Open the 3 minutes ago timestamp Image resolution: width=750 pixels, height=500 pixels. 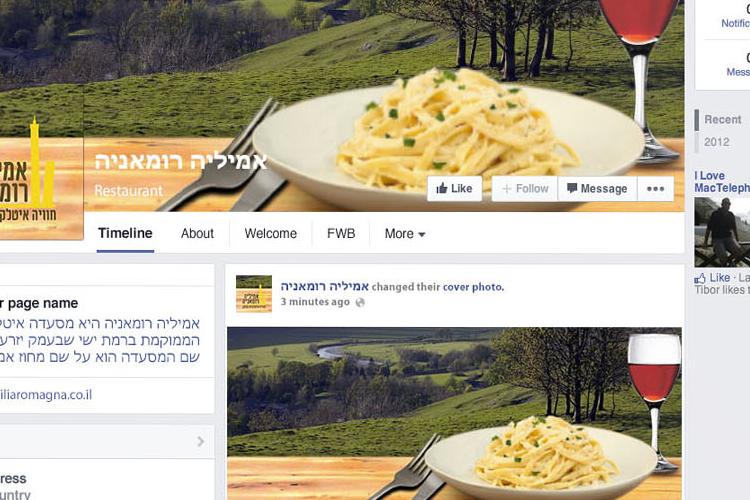pyautogui.click(x=315, y=302)
